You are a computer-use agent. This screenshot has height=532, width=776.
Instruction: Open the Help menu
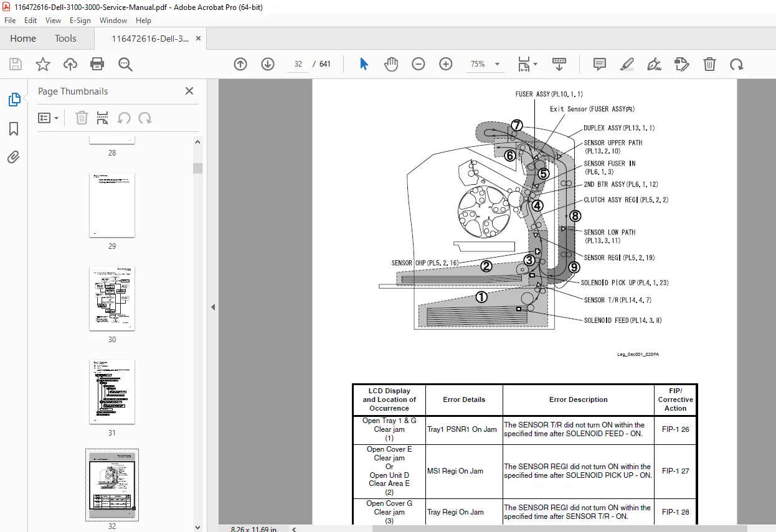(144, 21)
